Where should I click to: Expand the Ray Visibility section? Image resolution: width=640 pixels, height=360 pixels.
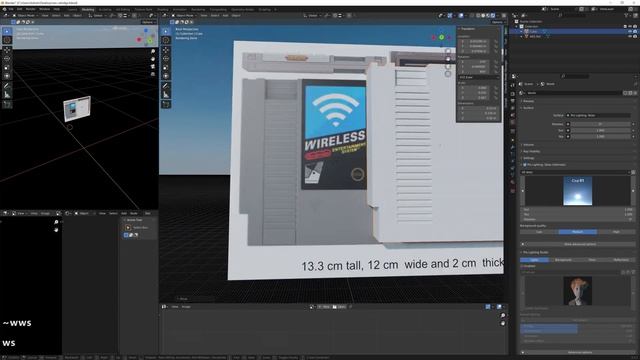point(531,151)
